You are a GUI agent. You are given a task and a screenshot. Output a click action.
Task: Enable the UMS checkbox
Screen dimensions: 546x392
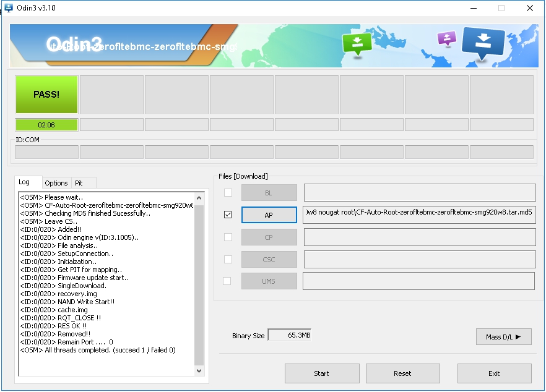227,281
